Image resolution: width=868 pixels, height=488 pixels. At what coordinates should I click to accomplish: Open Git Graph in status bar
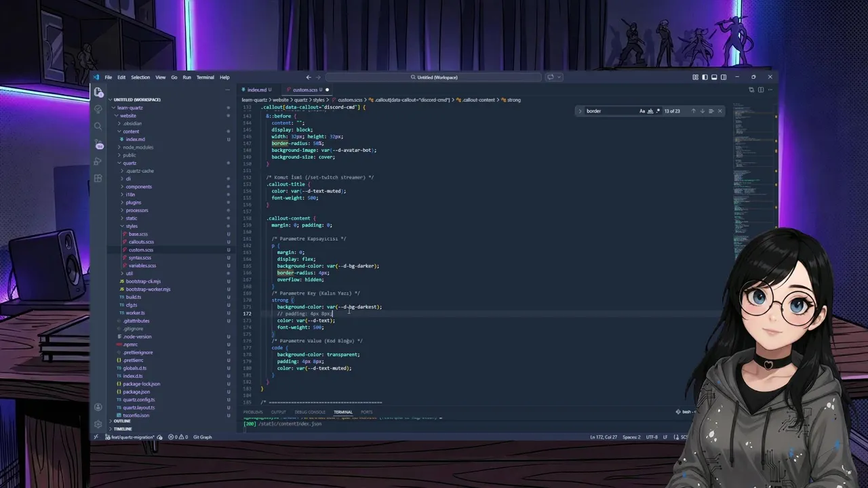(203, 437)
